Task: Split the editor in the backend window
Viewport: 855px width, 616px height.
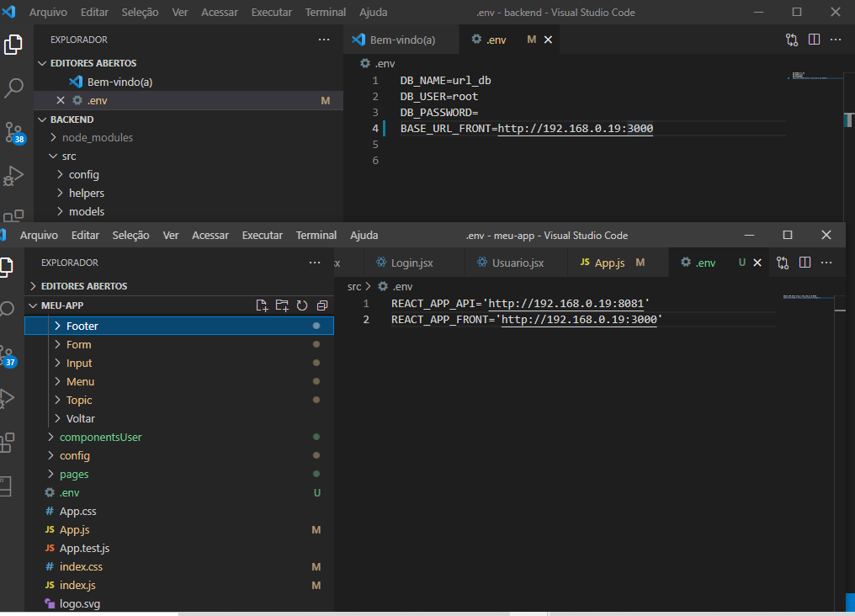Action: coord(815,39)
